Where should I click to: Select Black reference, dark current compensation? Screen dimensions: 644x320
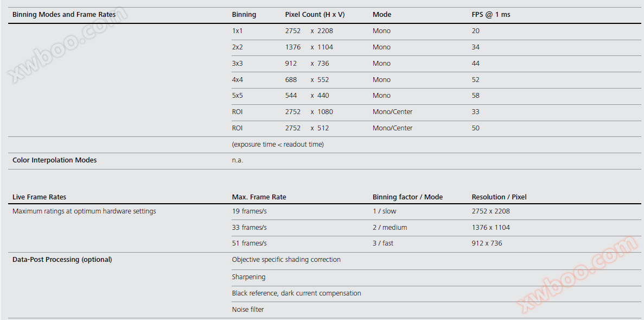pyautogui.click(x=296, y=293)
